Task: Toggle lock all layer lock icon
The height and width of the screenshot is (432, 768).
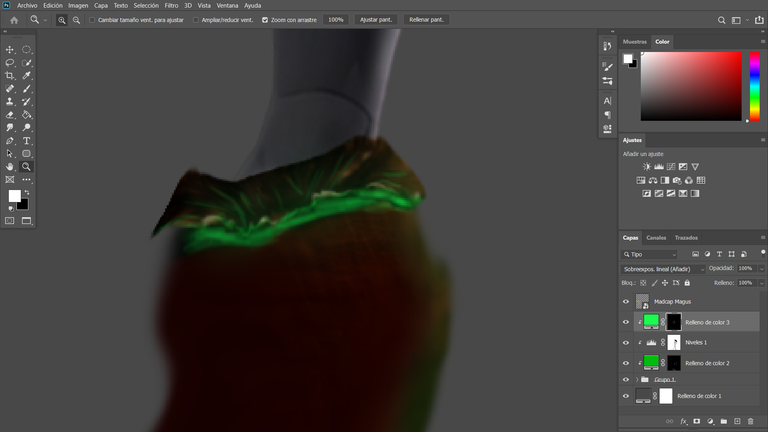Action: [x=687, y=283]
